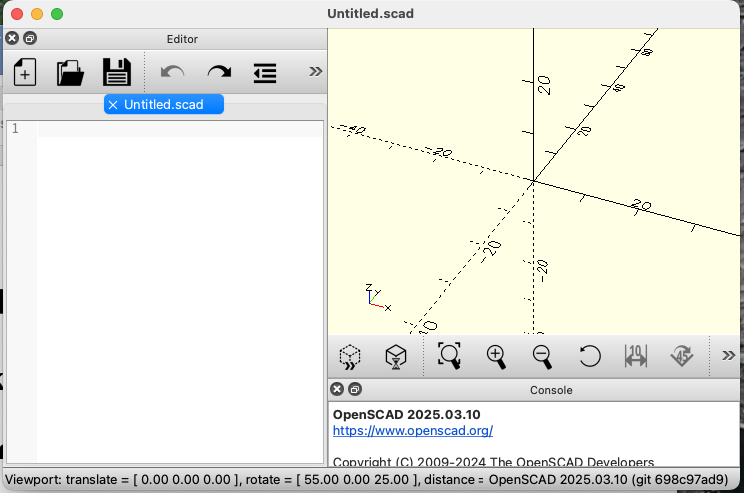This screenshot has height=493, width=744.
Task: Undock the Editor panel
Action: 30,38
